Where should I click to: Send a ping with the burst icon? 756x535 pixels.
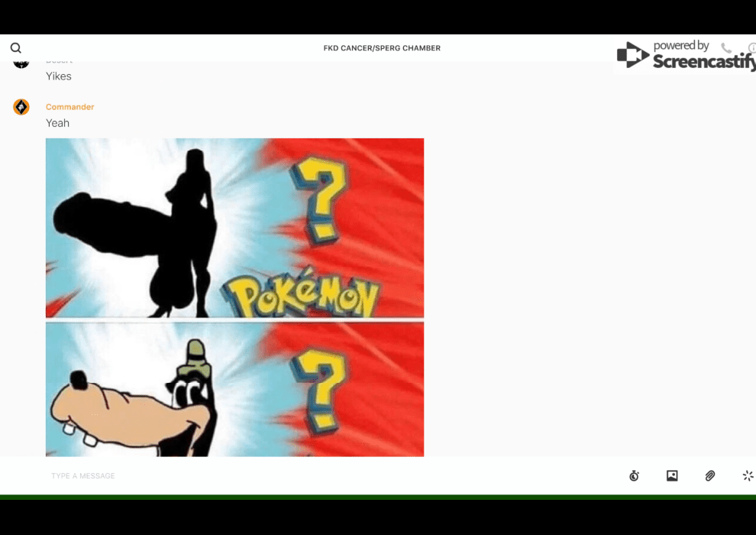coord(748,475)
